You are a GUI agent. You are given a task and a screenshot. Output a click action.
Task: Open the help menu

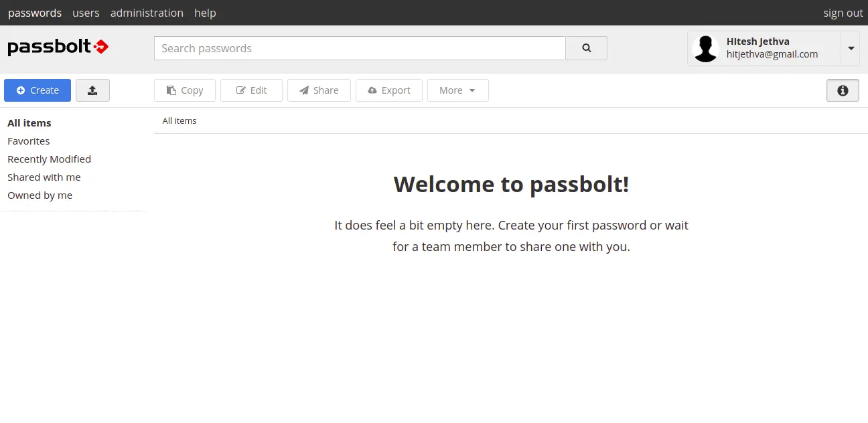pos(205,13)
